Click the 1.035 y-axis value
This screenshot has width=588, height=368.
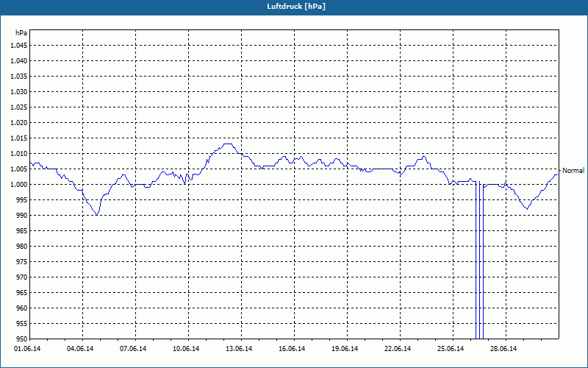tap(19, 77)
